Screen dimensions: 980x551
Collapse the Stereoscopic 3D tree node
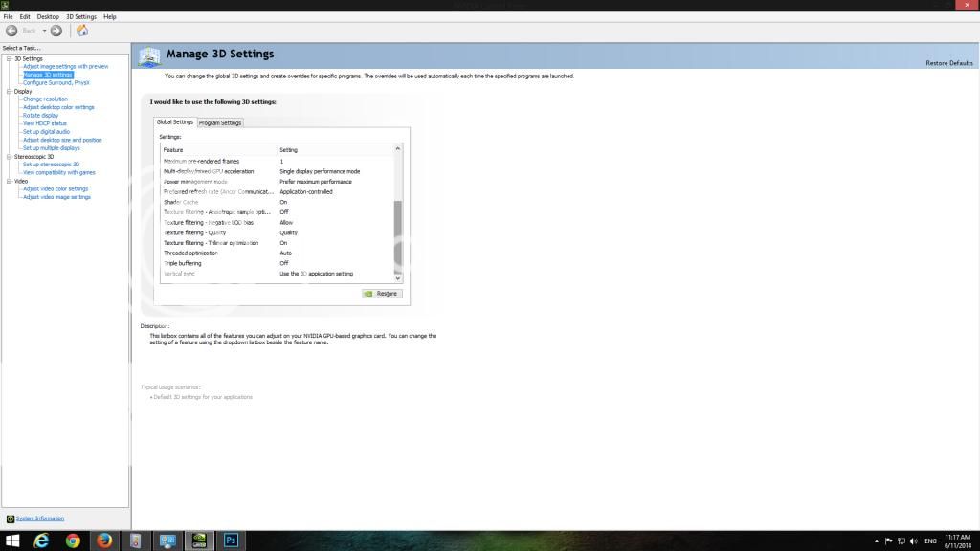(9, 156)
